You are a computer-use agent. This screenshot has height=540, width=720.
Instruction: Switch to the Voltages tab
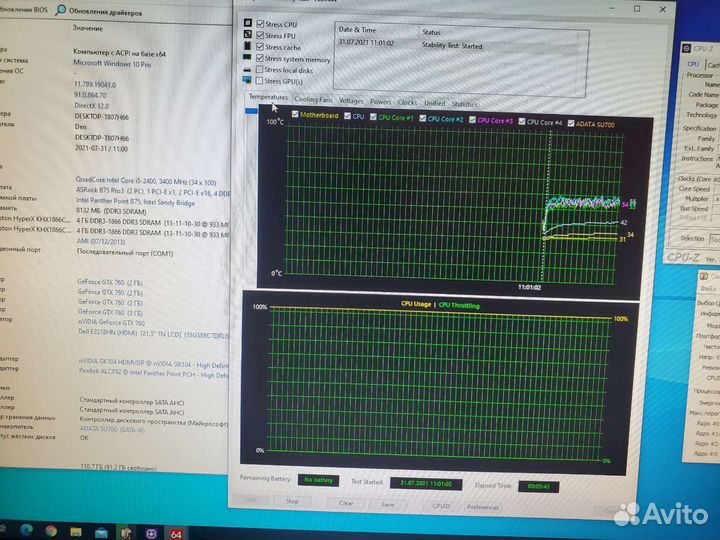(351, 101)
